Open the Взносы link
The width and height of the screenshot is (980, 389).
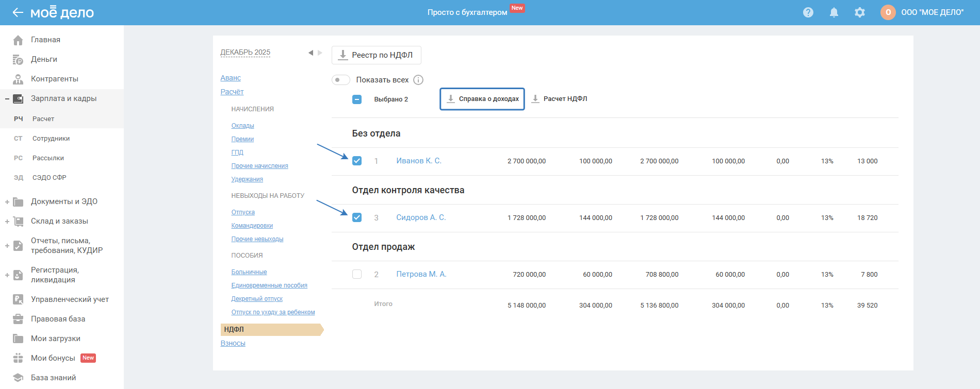(233, 343)
